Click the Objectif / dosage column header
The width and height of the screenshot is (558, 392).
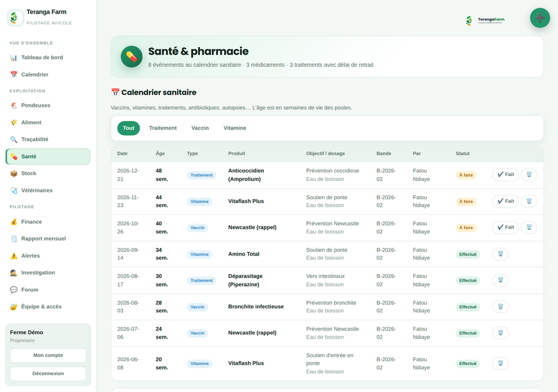[325, 153]
